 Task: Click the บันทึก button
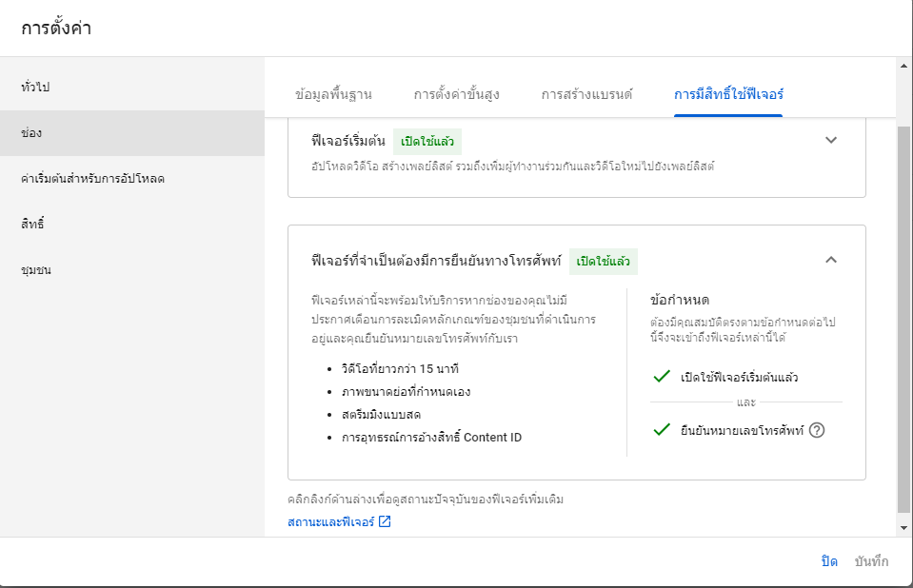tap(871, 561)
